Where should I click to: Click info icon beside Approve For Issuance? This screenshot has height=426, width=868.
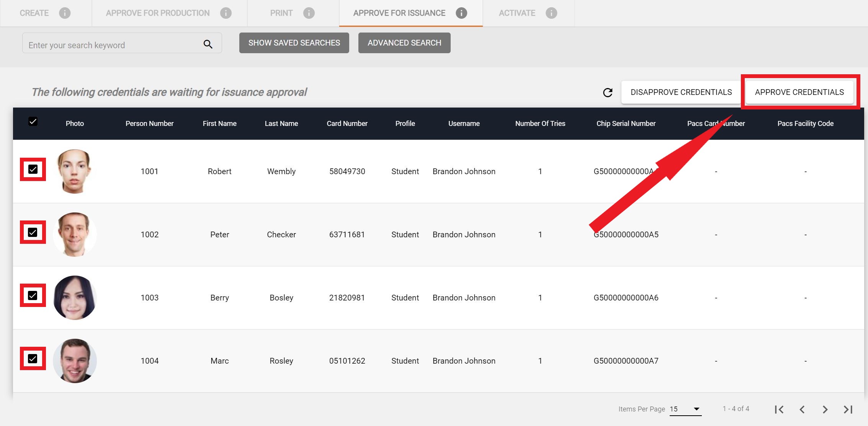[461, 13]
